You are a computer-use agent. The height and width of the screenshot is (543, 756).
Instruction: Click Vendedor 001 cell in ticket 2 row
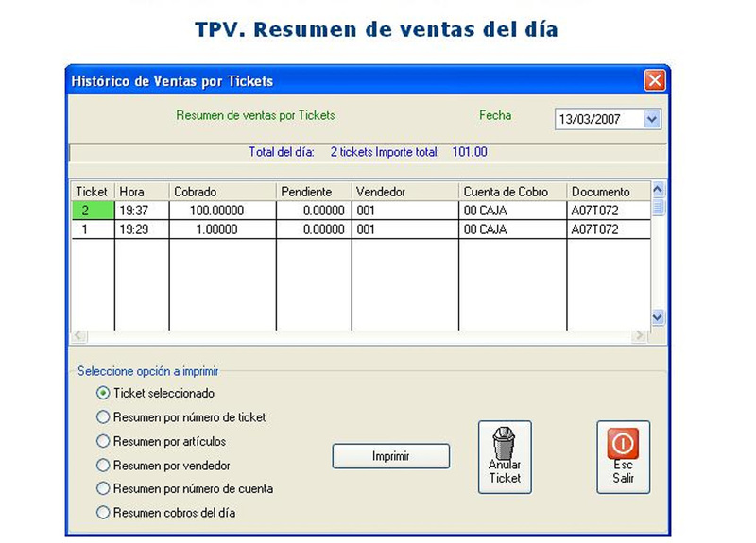[405, 211]
